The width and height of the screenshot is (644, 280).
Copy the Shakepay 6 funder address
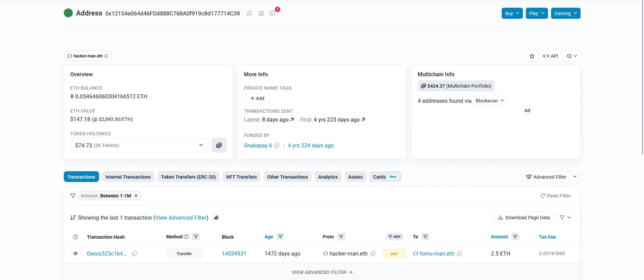coord(277,145)
